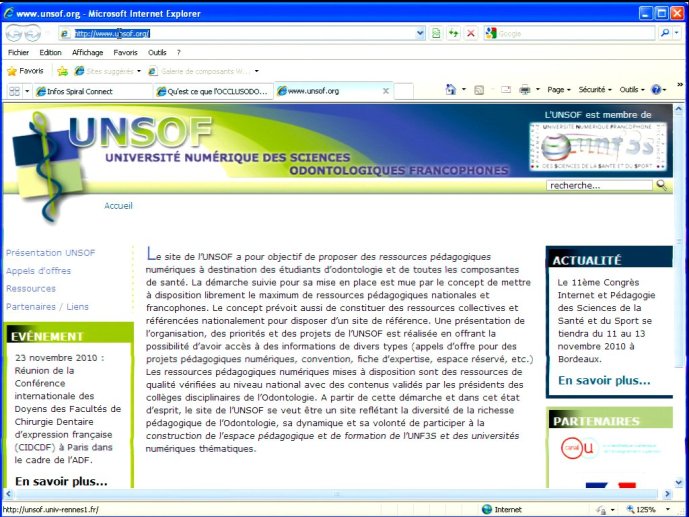Click the Add to favorites bar icon

point(62,71)
